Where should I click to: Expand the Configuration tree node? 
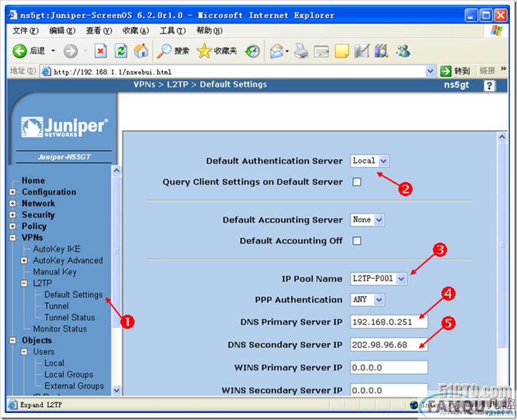(x=12, y=192)
